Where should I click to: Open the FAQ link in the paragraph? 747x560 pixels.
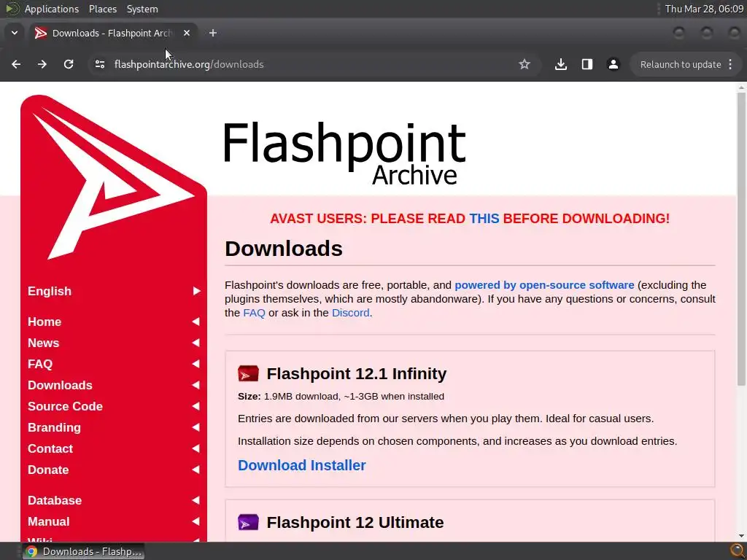pyautogui.click(x=254, y=313)
